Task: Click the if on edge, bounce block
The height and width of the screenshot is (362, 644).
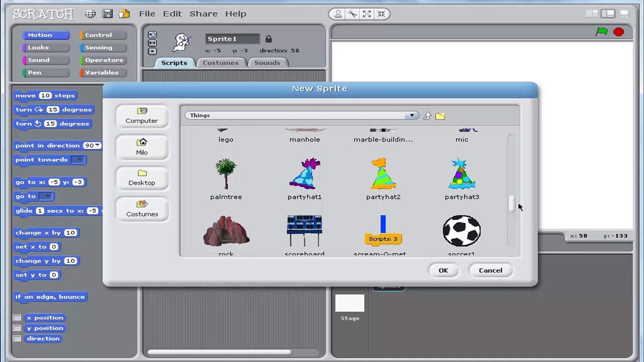Action: coord(50,297)
